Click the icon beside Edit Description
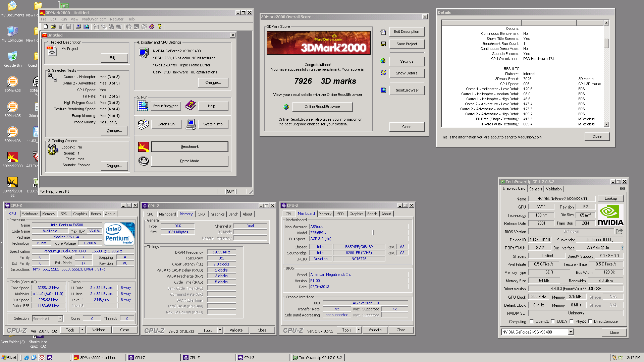This screenshot has height=362, width=644. (x=383, y=32)
